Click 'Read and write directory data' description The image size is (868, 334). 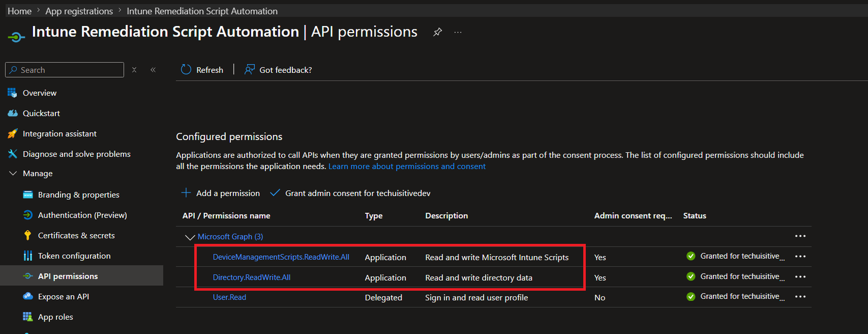pyautogui.click(x=479, y=278)
